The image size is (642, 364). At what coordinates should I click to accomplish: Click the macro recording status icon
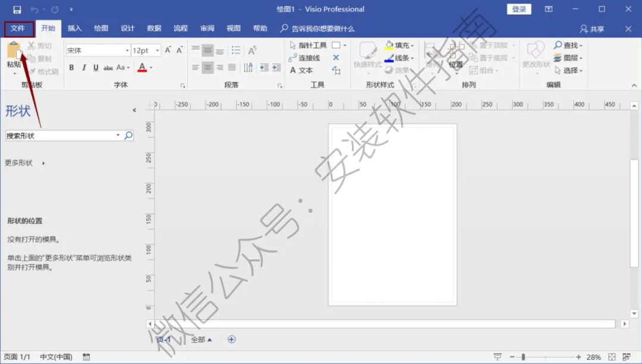pyautogui.click(x=86, y=357)
